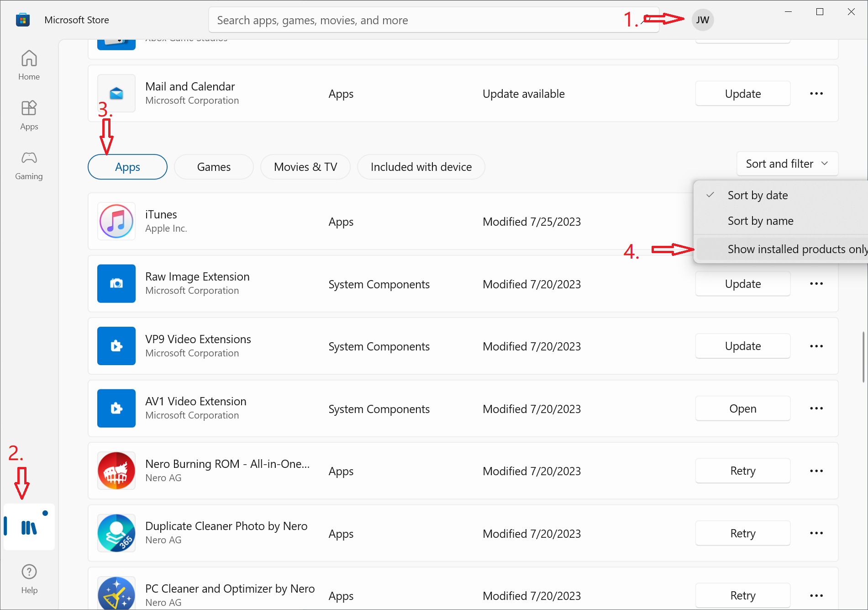Update Mail and Calendar
The image size is (868, 610).
743,94
